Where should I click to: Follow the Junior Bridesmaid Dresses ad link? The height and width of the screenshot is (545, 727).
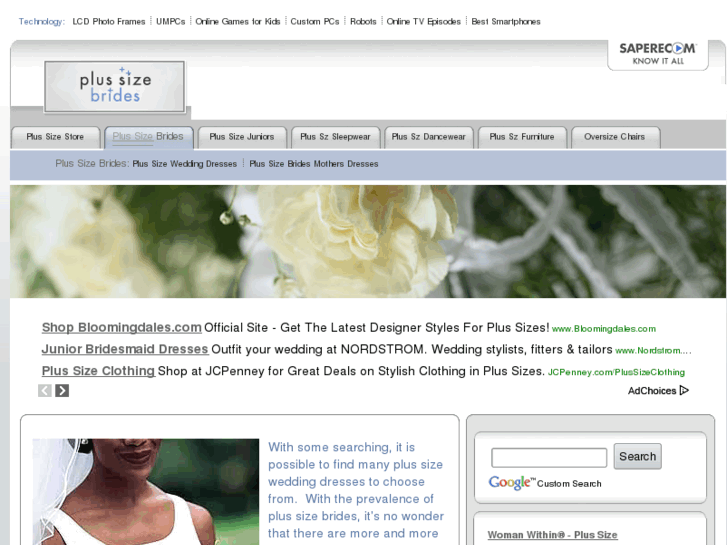pos(125,349)
